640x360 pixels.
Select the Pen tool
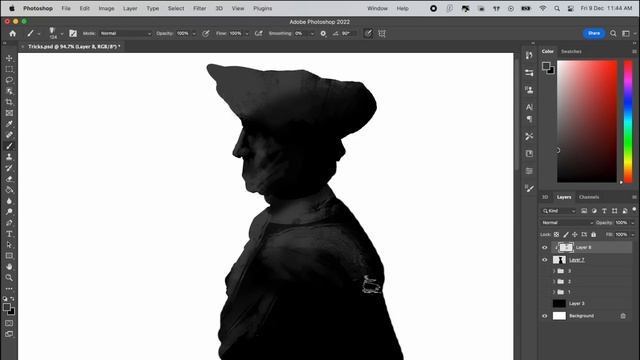click(x=9, y=223)
